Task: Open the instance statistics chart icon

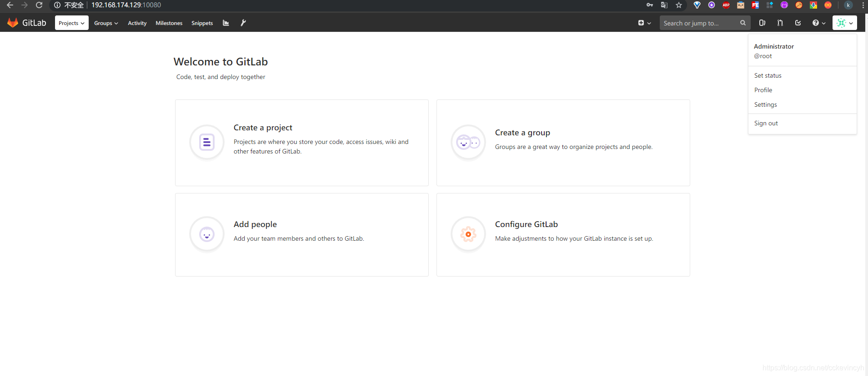Action: point(226,23)
